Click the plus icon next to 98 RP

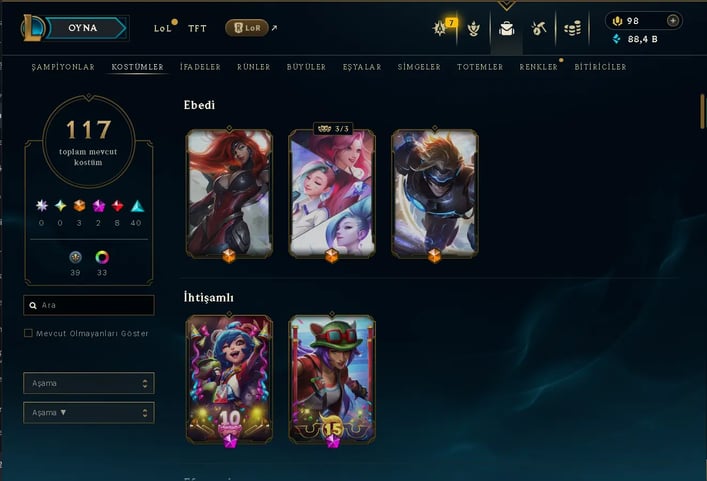tap(673, 21)
